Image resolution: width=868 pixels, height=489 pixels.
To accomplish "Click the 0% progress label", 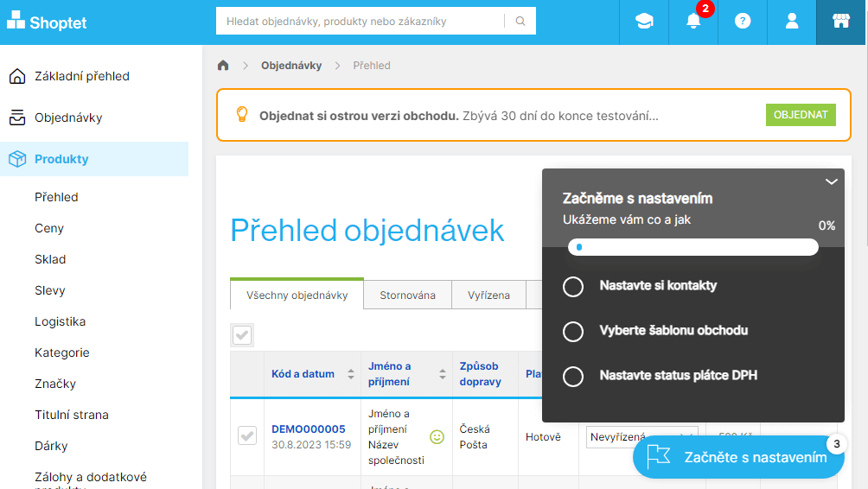I will coord(827,225).
